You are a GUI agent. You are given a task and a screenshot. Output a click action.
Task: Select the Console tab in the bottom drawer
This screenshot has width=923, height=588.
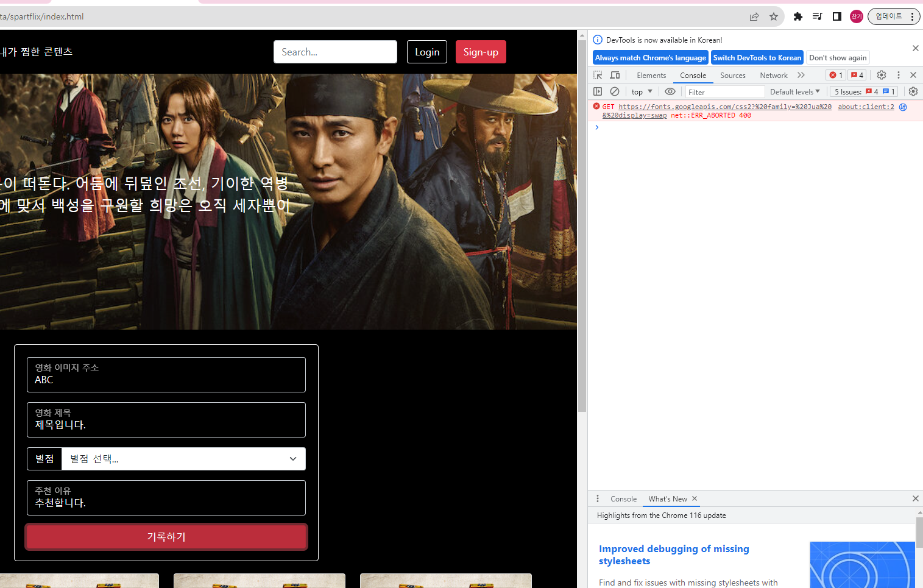point(623,499)
